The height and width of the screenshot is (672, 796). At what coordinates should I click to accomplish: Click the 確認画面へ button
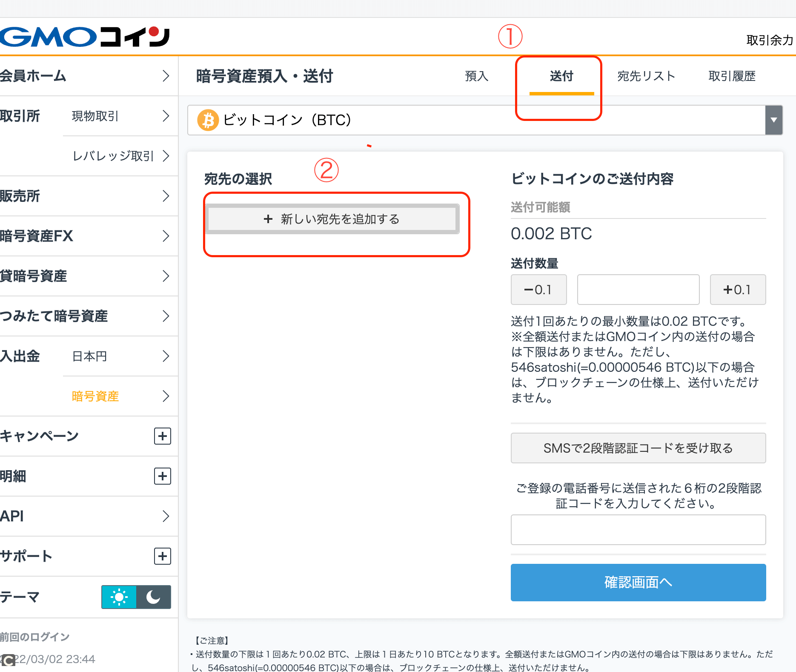[x=638, y=583]
